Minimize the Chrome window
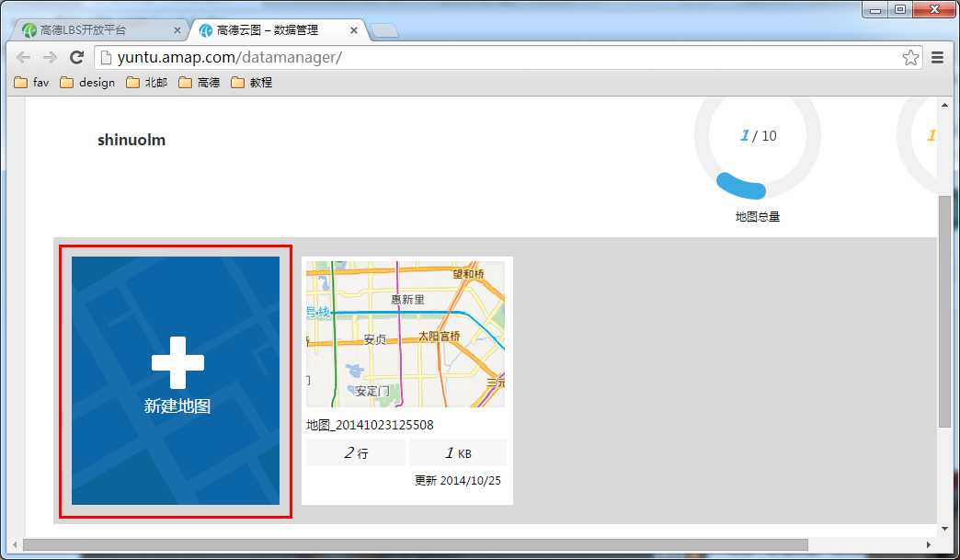This screenshot has width=960, height=560. click(875, 10)
